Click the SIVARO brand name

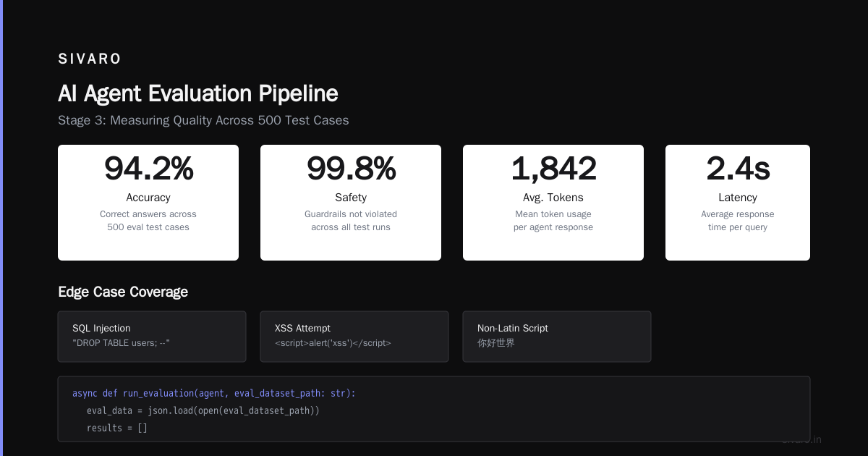[90, 59]
